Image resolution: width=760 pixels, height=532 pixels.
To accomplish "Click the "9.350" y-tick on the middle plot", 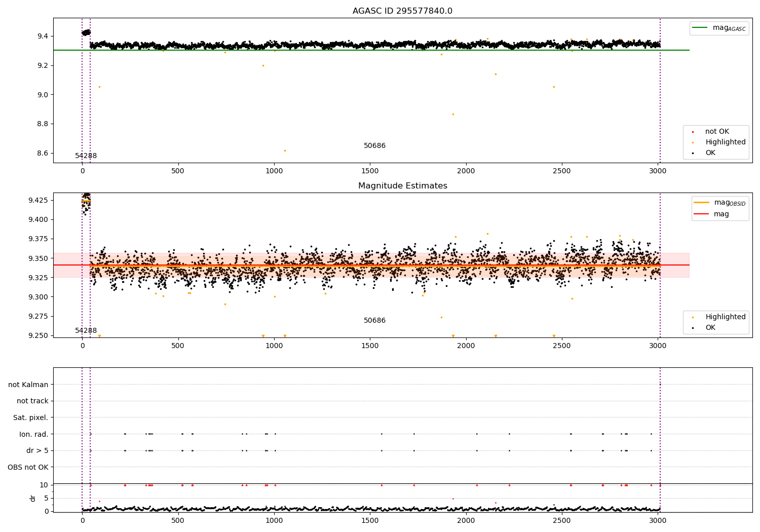I will [x=38, y=259].
